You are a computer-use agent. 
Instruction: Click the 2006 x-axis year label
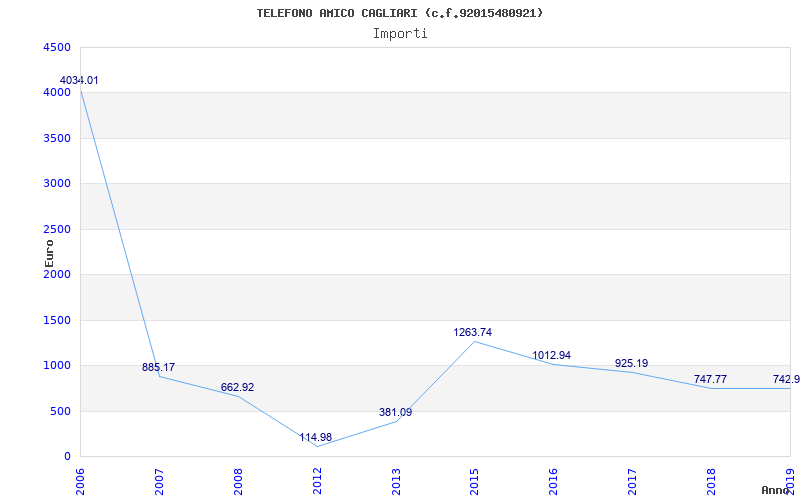pyautogui.click(x=80, y=481)
